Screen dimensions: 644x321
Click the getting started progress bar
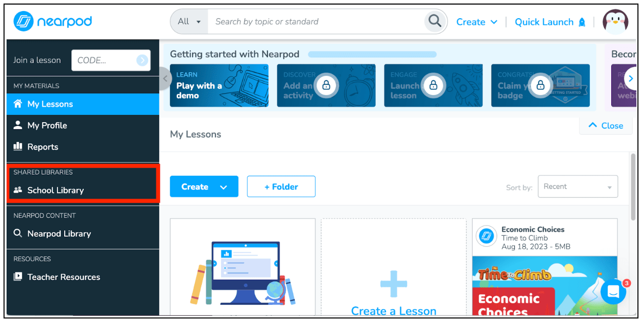pyautogui.click(x=372, y=55)
